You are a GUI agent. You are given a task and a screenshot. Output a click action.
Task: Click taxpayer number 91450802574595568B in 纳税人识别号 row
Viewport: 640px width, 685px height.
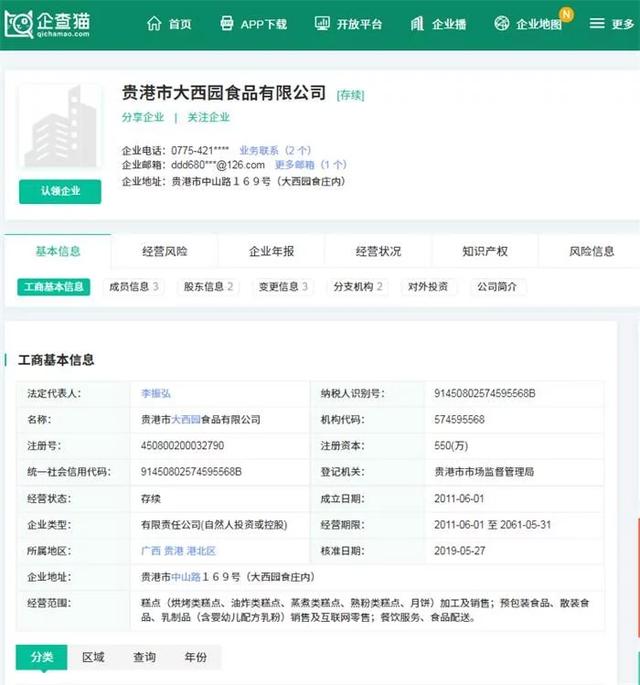[x=484, y=393]
